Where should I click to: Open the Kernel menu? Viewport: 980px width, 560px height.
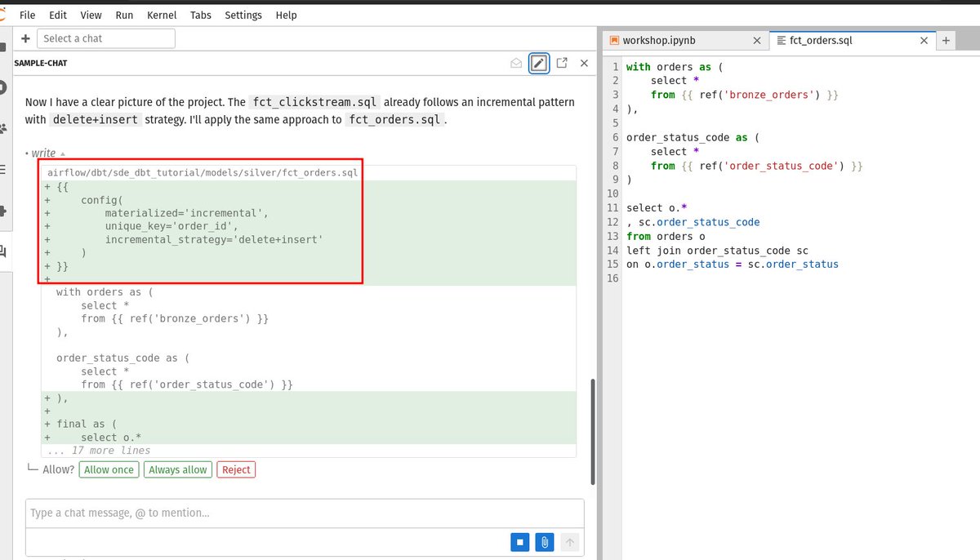(x=162, y=15)
